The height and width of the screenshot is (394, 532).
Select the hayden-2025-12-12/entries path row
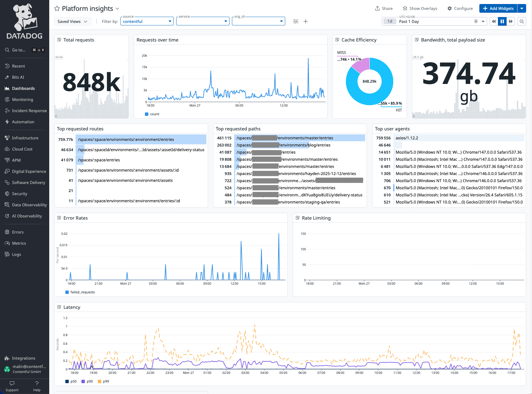tap(290, 173)
